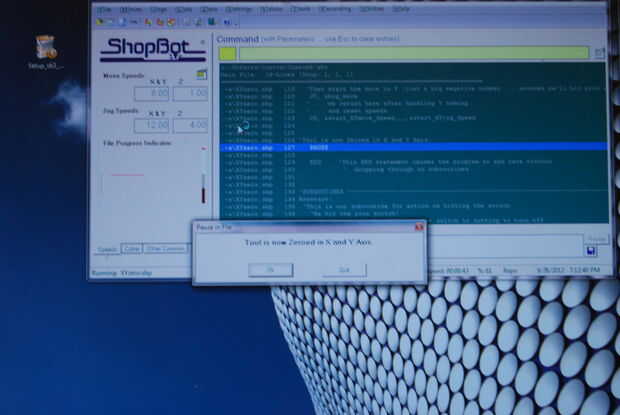This screenshot has width=620, height=415.
Task: Click the Jog Speeds Z field
Action: pos(191,125)
